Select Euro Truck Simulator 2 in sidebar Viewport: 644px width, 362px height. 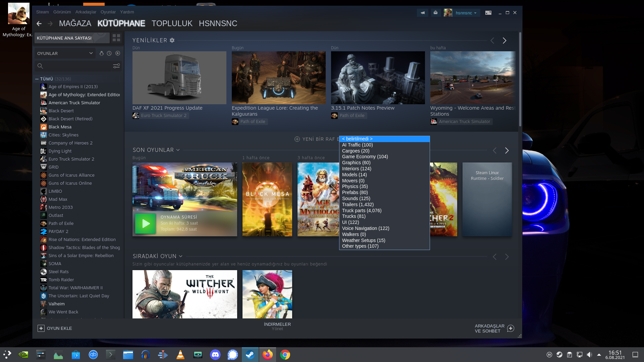coord(71,159)
